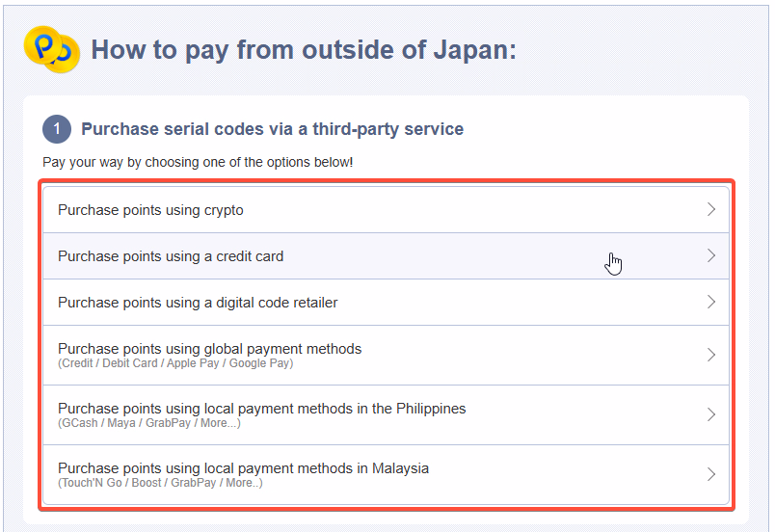The image size is (775, 532).
Task: Click the Touch'N Go / Boost / GrabPay subtext
Action: click(x=160, y=483)
